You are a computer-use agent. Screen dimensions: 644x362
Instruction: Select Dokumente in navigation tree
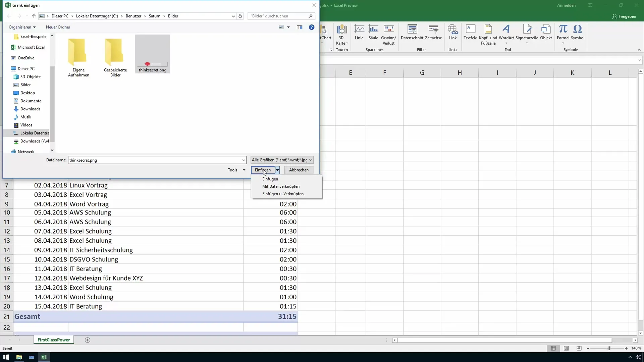tap(31, 101)
